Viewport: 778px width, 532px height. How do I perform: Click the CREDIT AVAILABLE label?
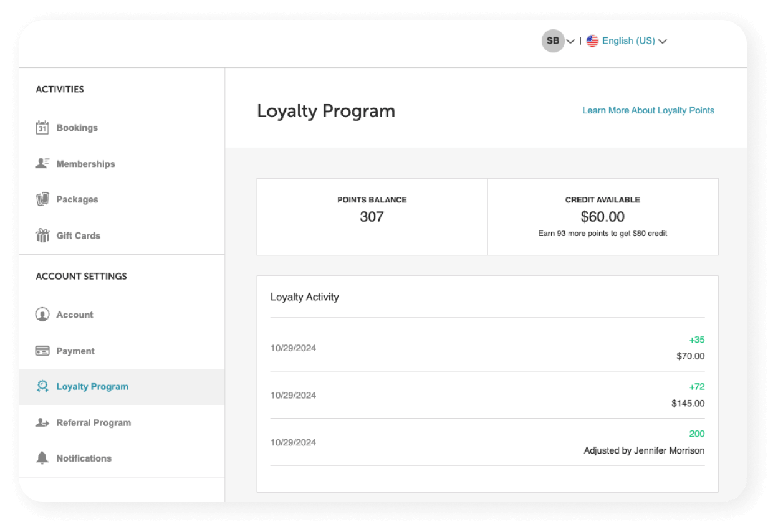[x=603, y=200]
